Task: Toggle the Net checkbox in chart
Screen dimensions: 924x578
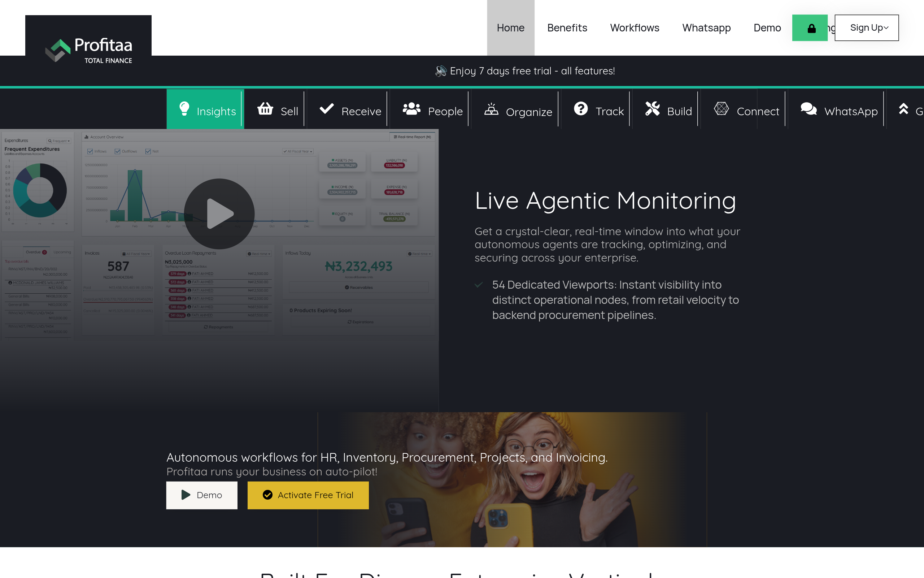Action: pos(148,151)
